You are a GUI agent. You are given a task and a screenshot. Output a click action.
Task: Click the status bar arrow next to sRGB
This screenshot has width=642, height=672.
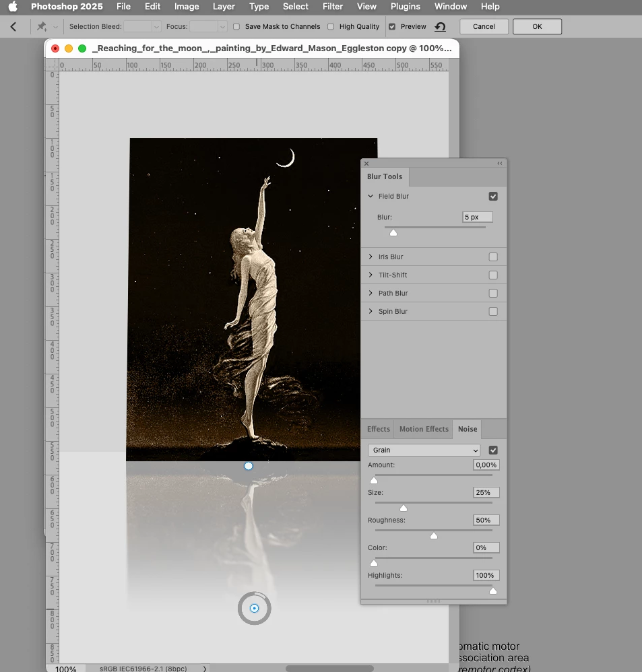point(205,669)
